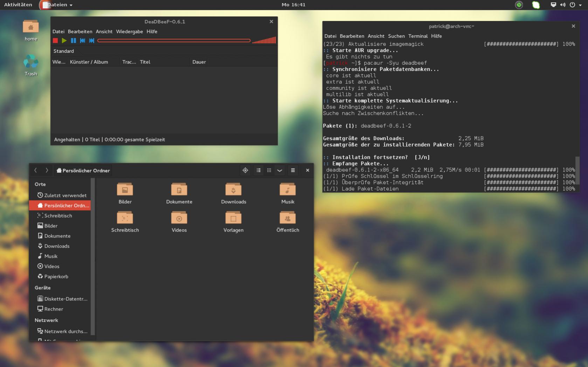Screen dimensions: 588x367
Task: Click the clock showing Mo 16:41
Action: click(293, 5)
